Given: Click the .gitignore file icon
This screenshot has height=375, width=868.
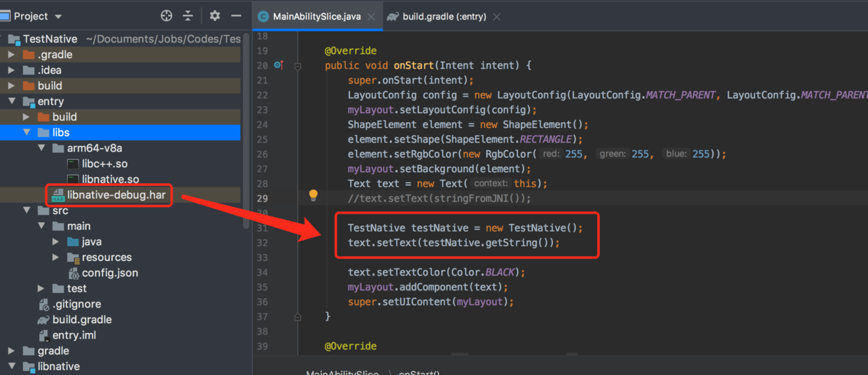Looking at the screenshot, I should [x=43, y=304].
